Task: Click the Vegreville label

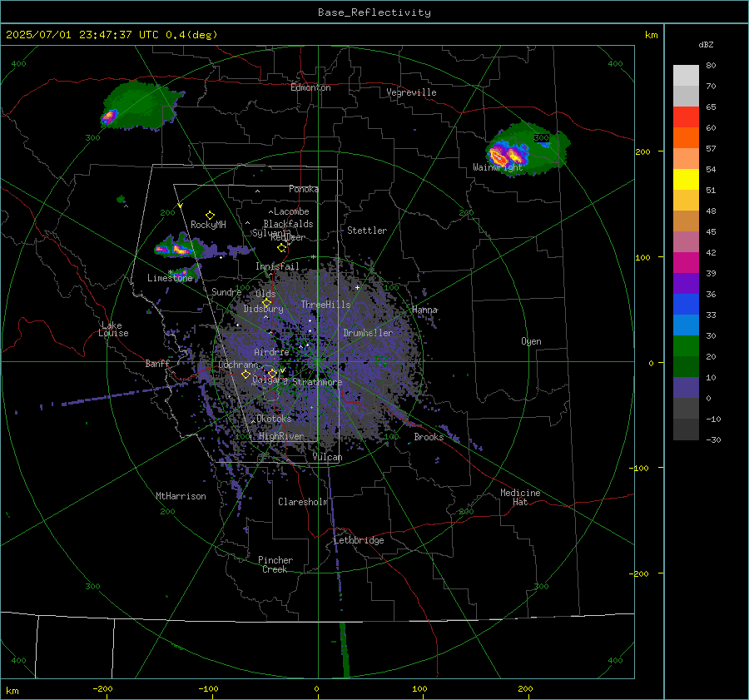Action: pyautogui.click(x=411, y=92)
